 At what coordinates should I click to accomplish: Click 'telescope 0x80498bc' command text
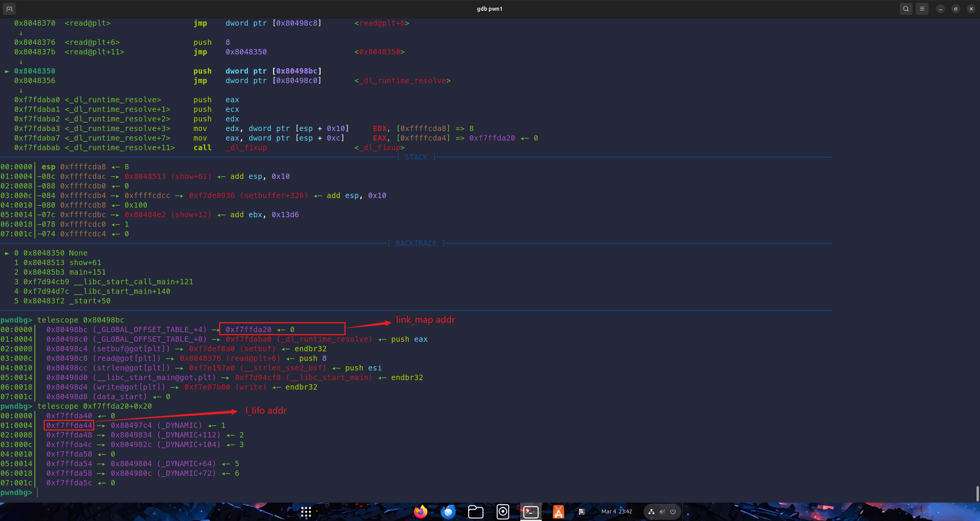(80, 320)
